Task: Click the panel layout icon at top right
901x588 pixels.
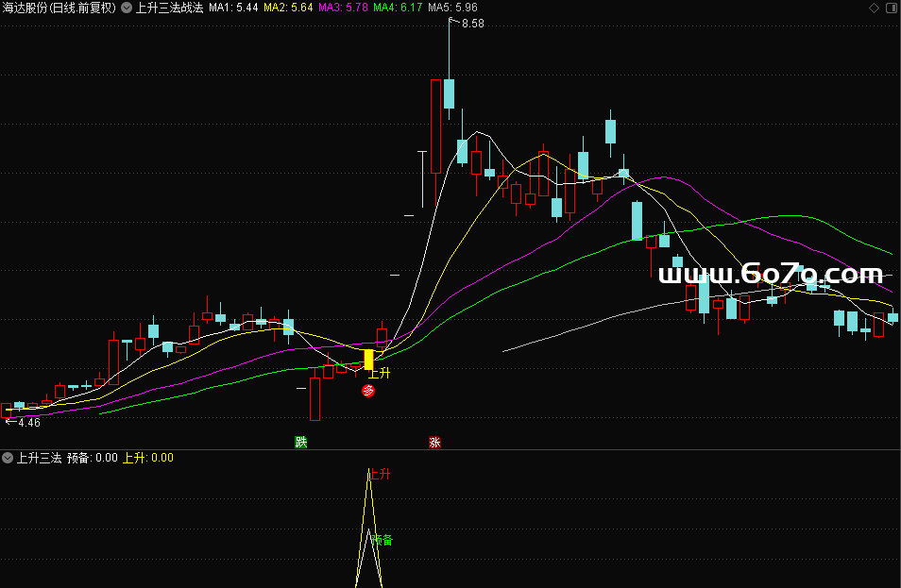Action: coord(892,8)
